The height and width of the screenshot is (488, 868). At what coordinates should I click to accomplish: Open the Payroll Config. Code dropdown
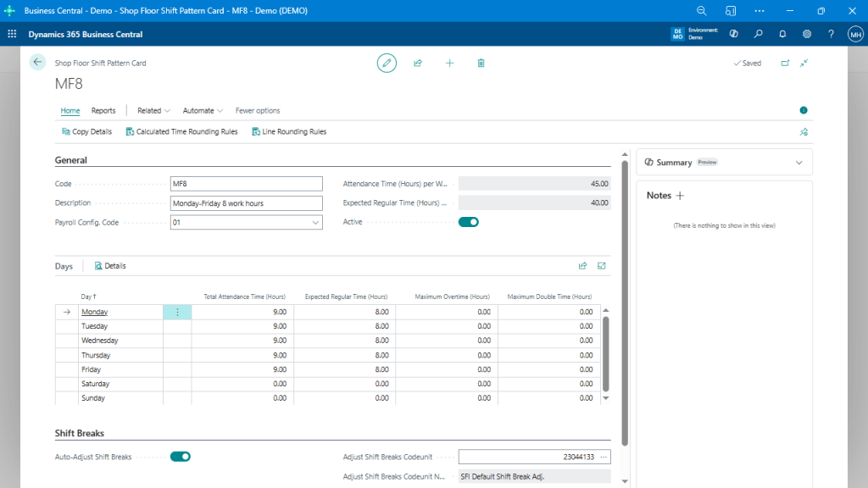coord(314,222)
